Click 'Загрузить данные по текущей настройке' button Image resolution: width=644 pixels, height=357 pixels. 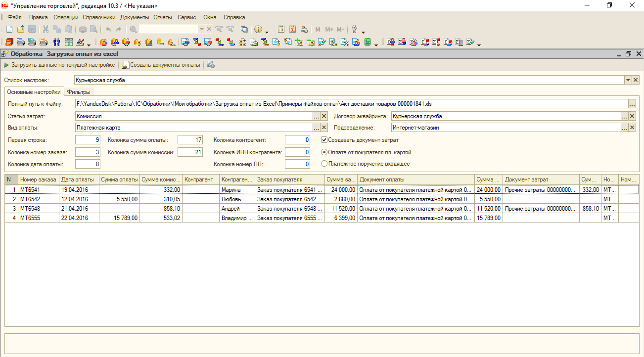[x=59, y=65]
